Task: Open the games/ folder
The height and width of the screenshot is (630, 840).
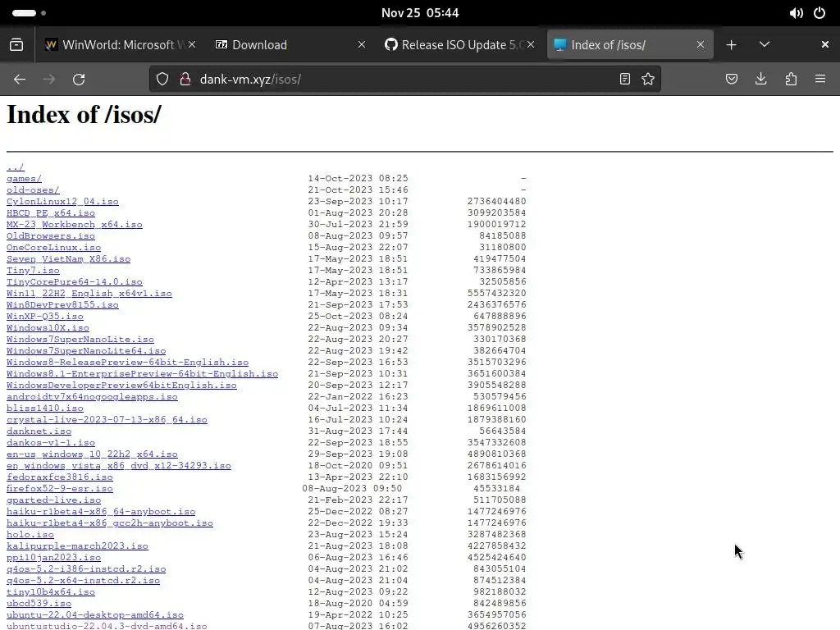Action: (x=24, y=178)
